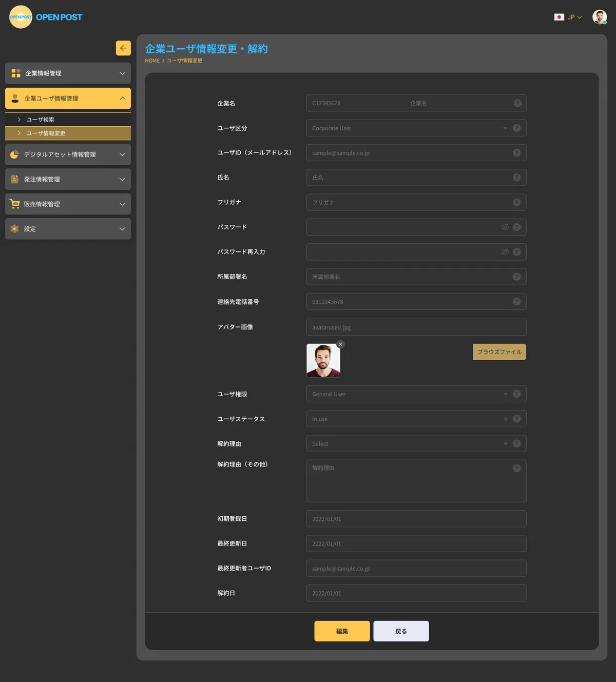This screenshot has width=616, height=682.
Task: Click the 販売情報管理 cart icon
Action: click(15, 204)
